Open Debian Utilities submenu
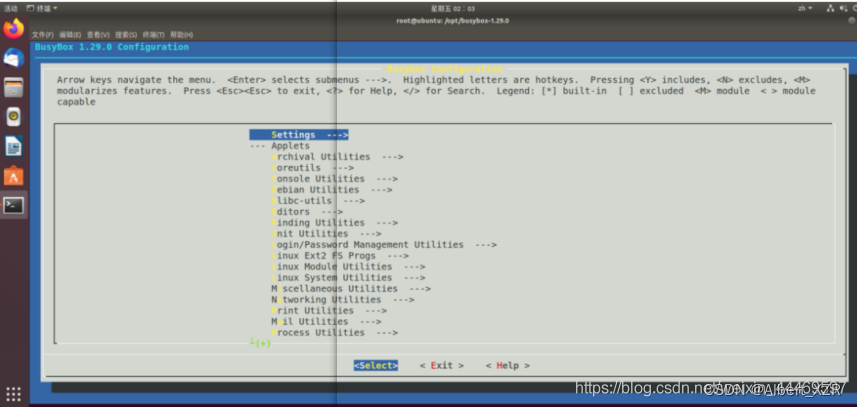 pos(332,190)
